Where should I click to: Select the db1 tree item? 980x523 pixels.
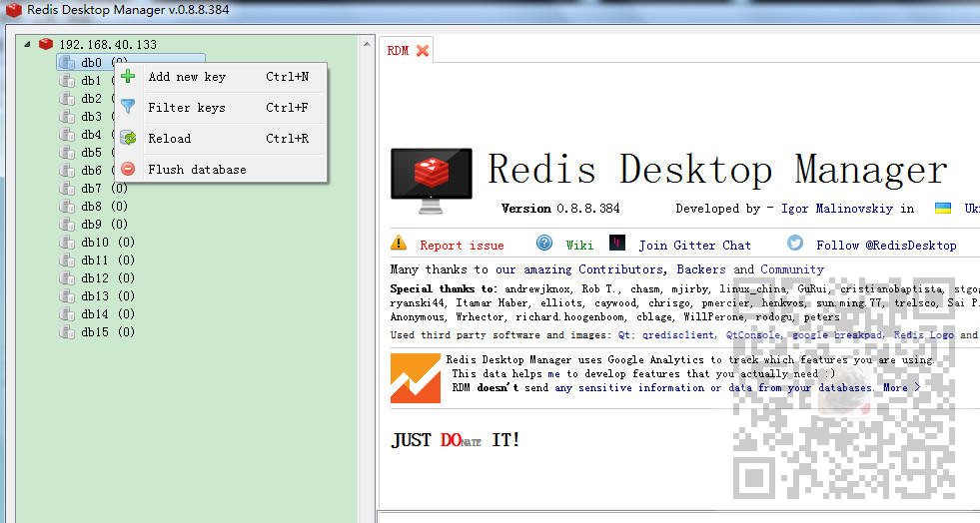click(91, 81)
